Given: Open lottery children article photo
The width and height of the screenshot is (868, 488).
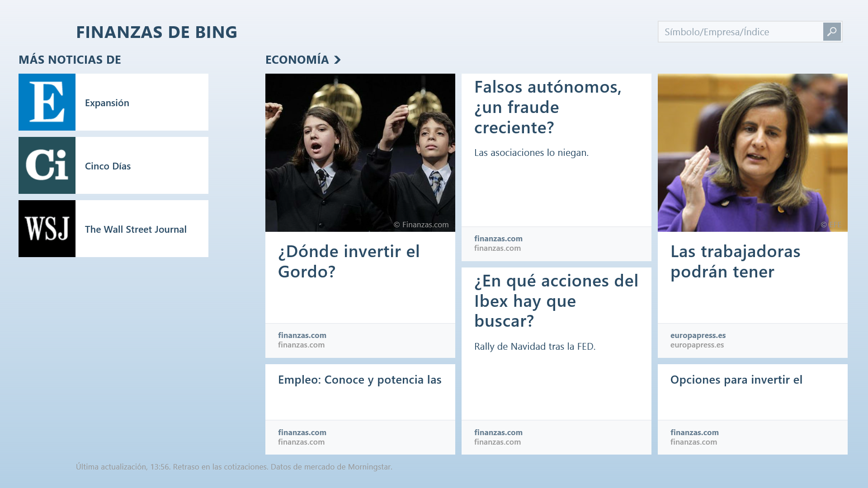Looking at the screenshot, I should [360, 152].
